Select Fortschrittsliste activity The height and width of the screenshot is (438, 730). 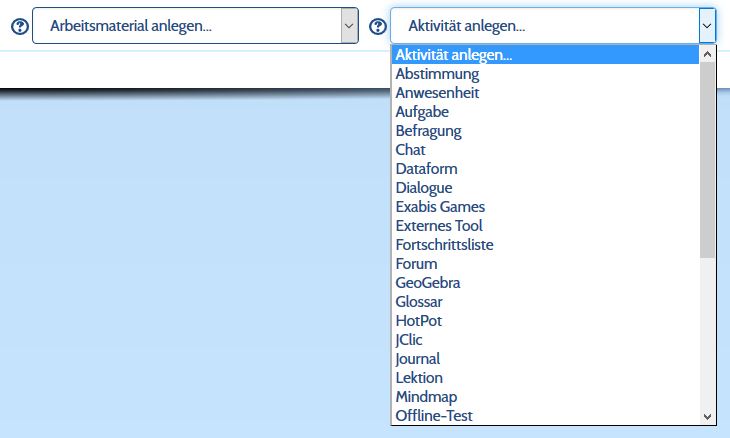click(444, 245)
